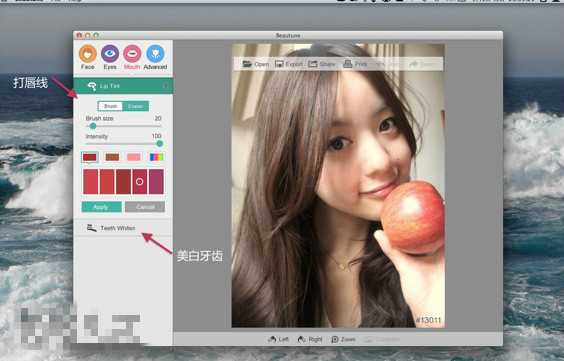The width and height of the screenshot is (564, 361).
Task: Export the photo using Export button
Action: (x=288, y=64)
